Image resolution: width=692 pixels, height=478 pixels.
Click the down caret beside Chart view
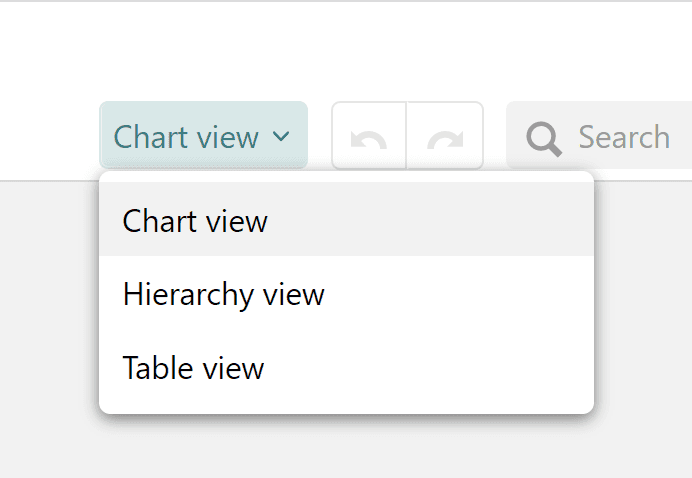click(281, 136)
